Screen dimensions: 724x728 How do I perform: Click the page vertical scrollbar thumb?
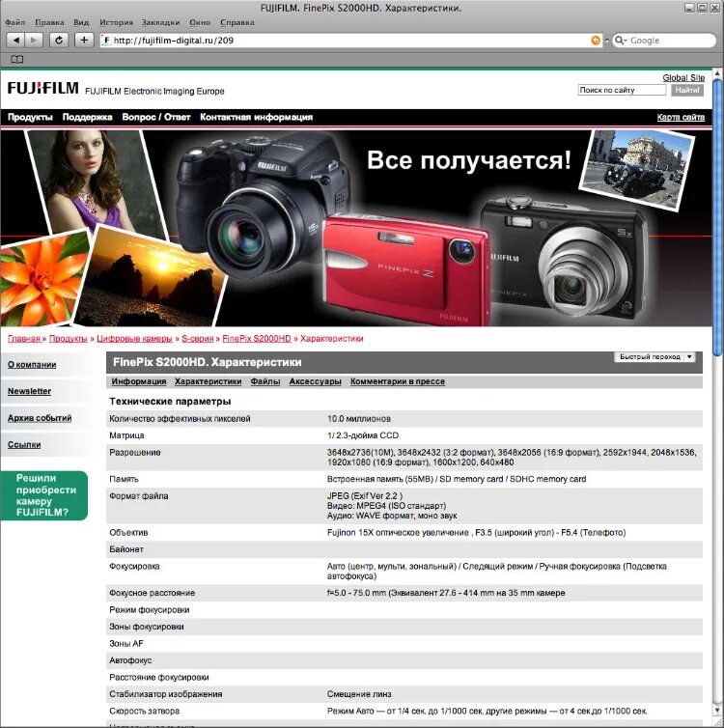pos(717,218)
